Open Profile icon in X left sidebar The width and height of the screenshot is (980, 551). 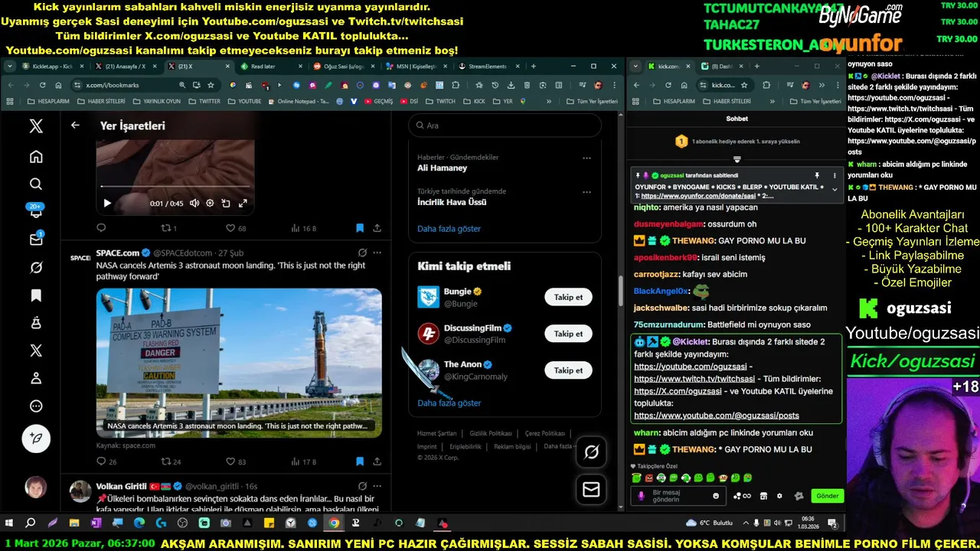point(36,378)
